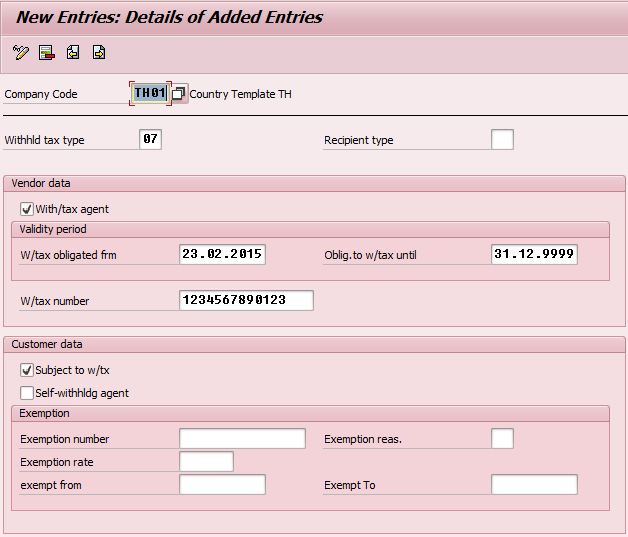Enable the Self-withhldg agent checkbox

27,393
